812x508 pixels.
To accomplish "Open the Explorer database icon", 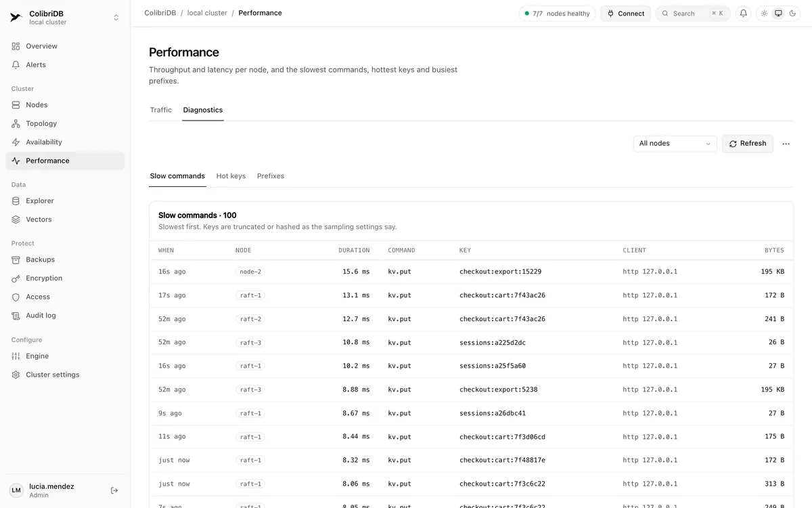I will tap(16, 200).
